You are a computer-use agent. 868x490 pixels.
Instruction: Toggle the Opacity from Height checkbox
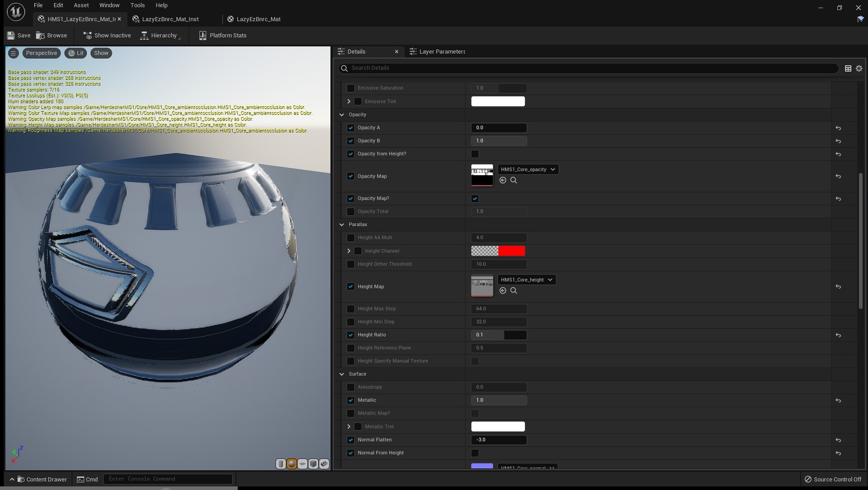click(x=475, y=154)
